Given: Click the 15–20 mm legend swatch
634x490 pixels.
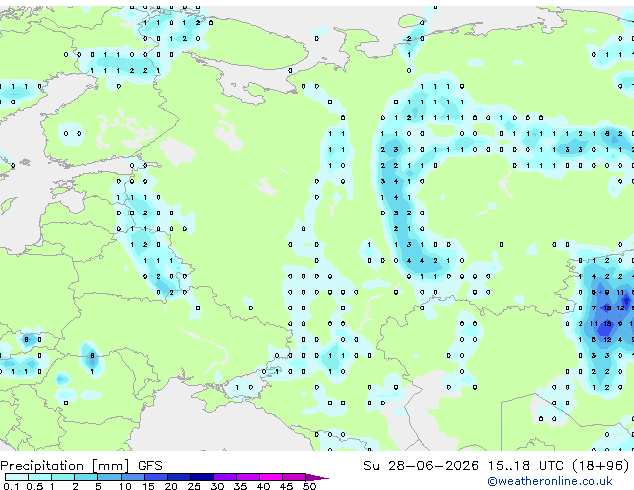Looking at the screenshot, I should 155,477.
